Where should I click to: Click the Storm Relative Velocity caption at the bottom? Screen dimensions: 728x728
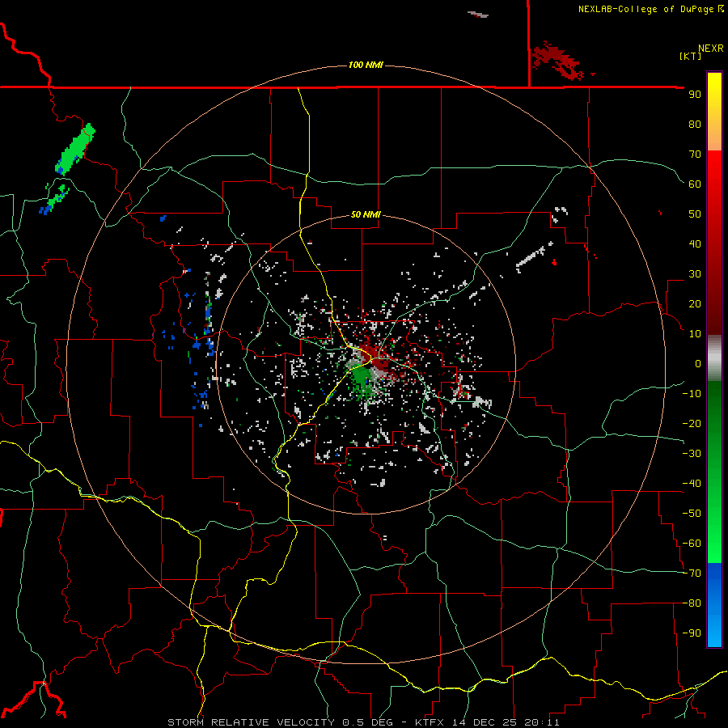point(363,722)
